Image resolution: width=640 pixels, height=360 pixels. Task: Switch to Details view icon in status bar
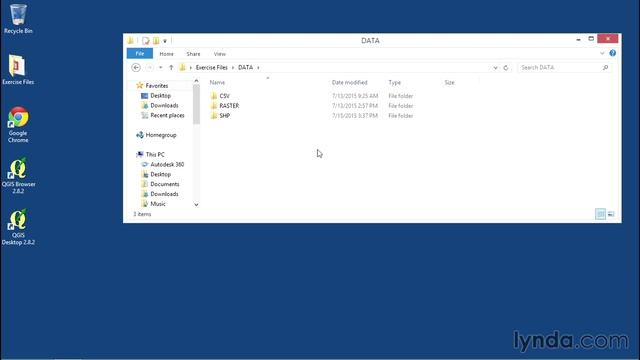pyautogui.click(x=600, y=214)
